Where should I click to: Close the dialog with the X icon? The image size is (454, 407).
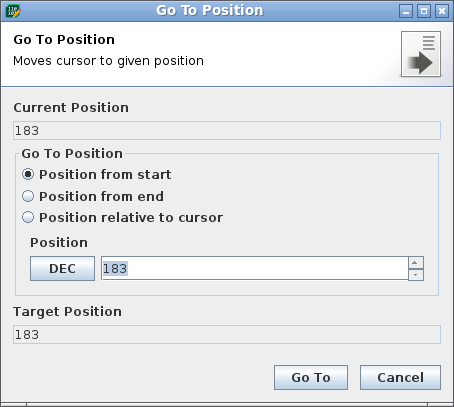click(x=442, y=11)
